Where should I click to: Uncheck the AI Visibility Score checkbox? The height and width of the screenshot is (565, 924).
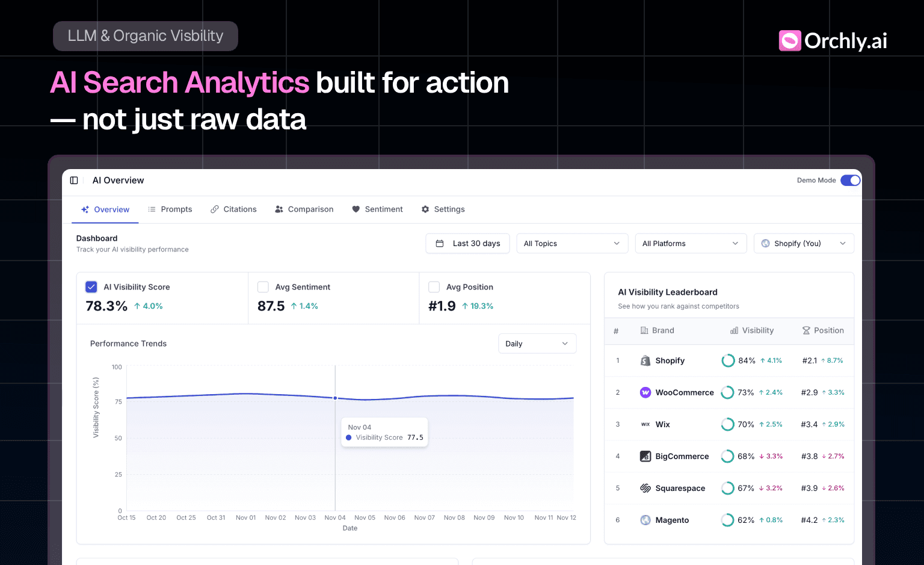coord(91,287)
